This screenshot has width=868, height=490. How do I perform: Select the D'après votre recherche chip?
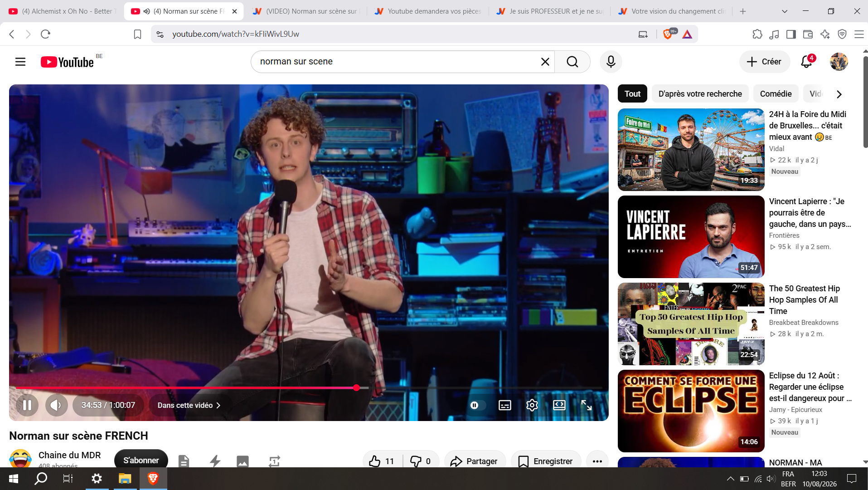tap(700, 94)
